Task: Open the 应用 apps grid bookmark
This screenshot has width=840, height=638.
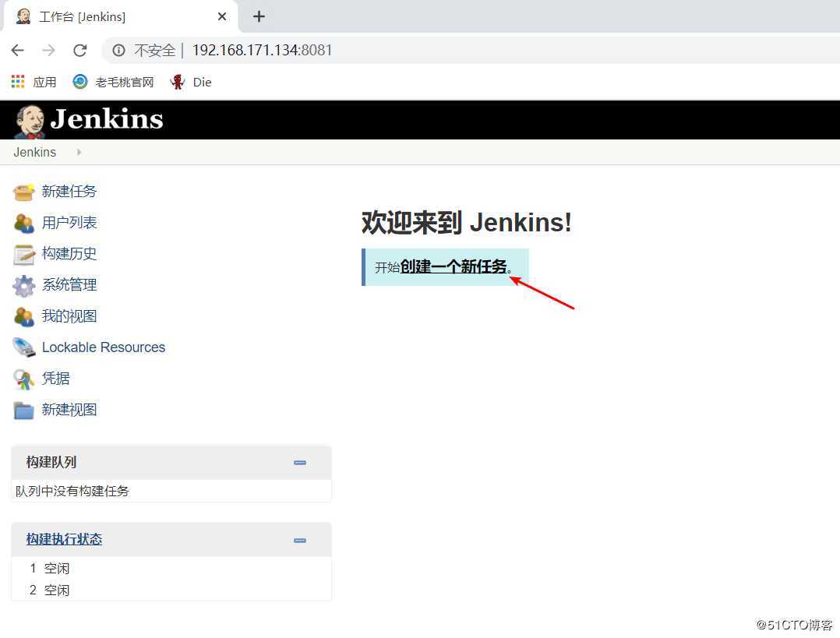Action: pyautogui.click(x=34, y=82)
